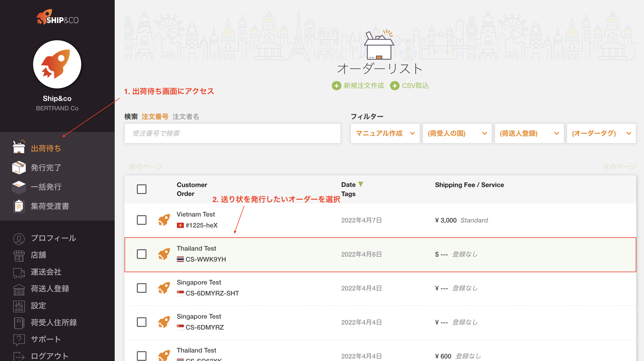Click the Date column header

348,185
